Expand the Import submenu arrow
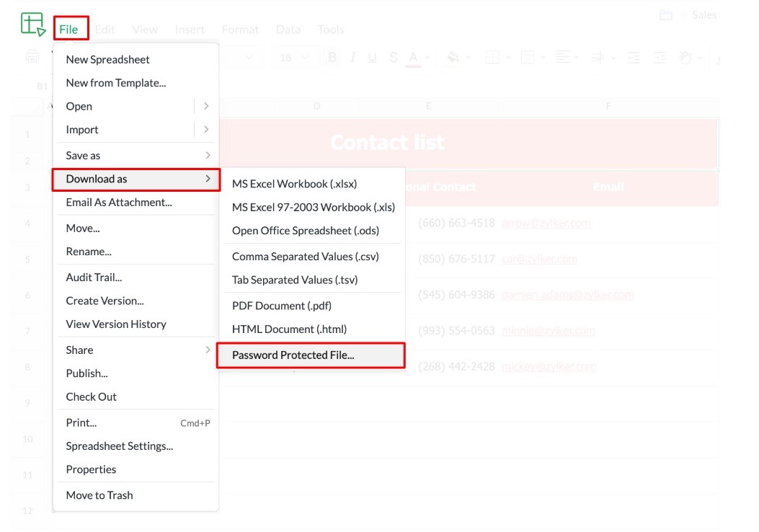This screenshot has width=759, height=532. [206, 129]
